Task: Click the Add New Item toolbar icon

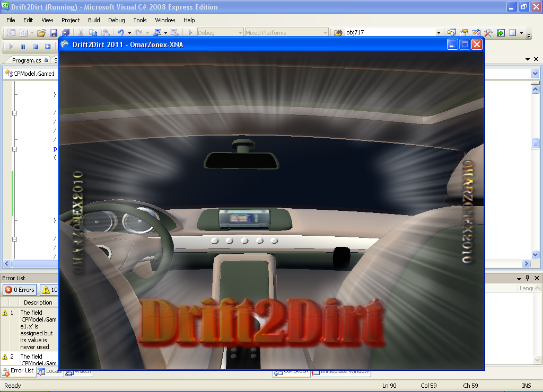Action: [23, 32]
